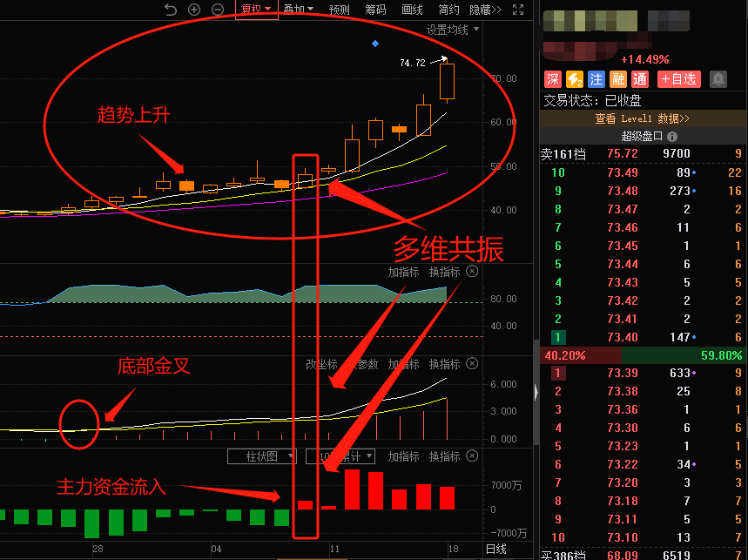Zoom out with the minus circle icon

218,9
